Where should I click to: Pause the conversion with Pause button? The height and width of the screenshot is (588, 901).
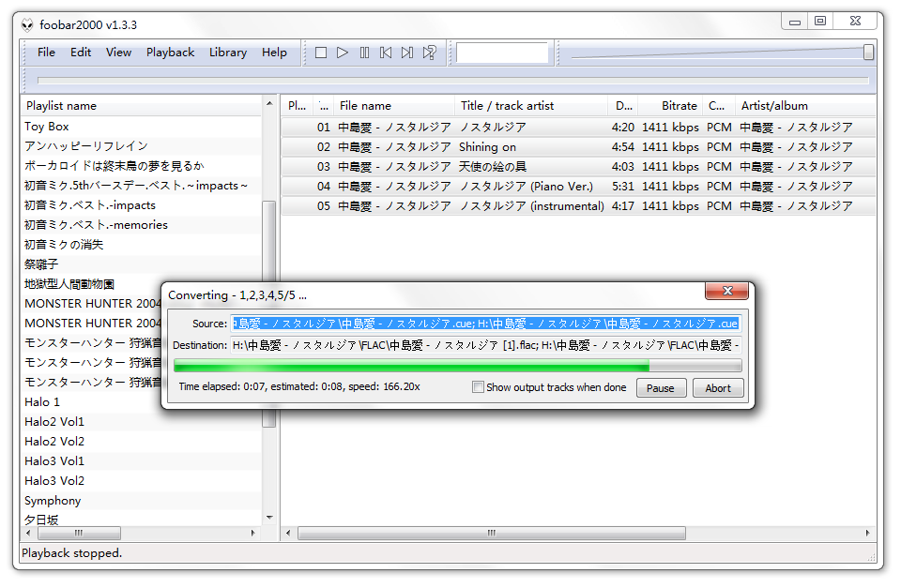click(661, 388)
